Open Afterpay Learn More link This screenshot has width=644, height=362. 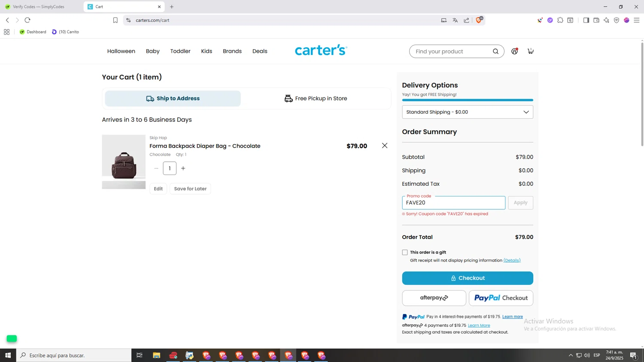click(479, 326)
